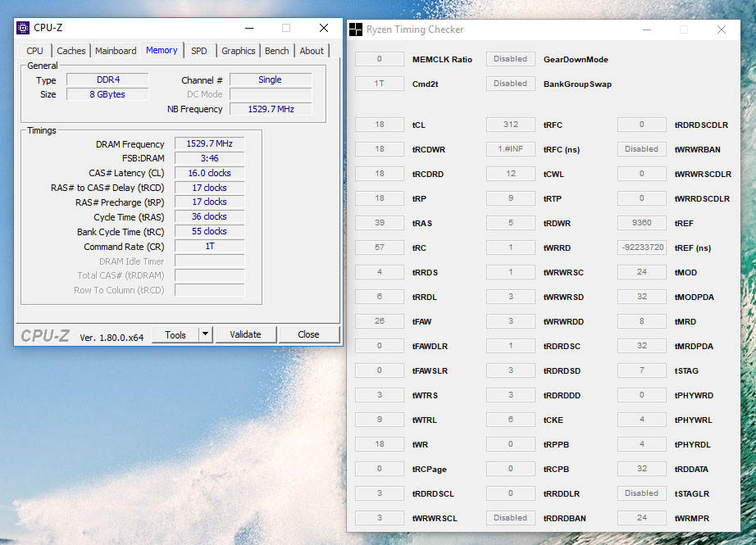Click the tRTP value 9 field
Screen dimensions: 756x545
tap(511, 198)
